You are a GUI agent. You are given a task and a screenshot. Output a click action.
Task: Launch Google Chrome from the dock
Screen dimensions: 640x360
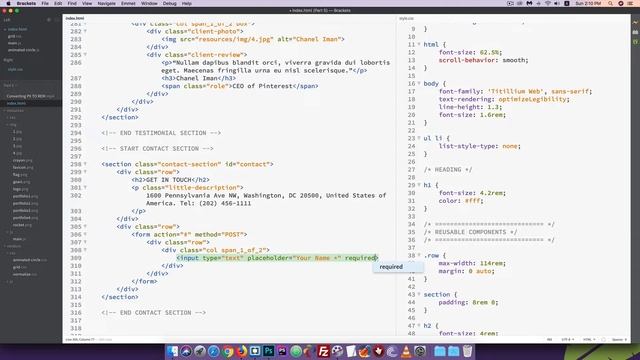(x=228, y=351)
